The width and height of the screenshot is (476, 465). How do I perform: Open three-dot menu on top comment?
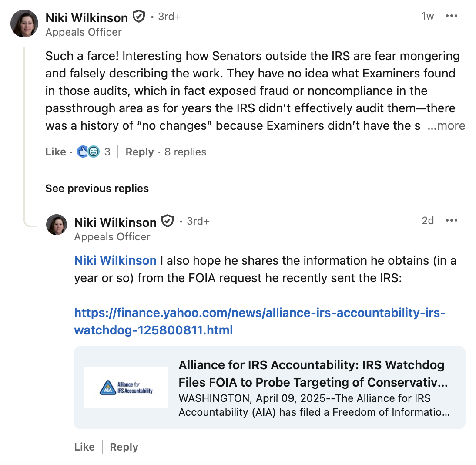click(452, 16)
